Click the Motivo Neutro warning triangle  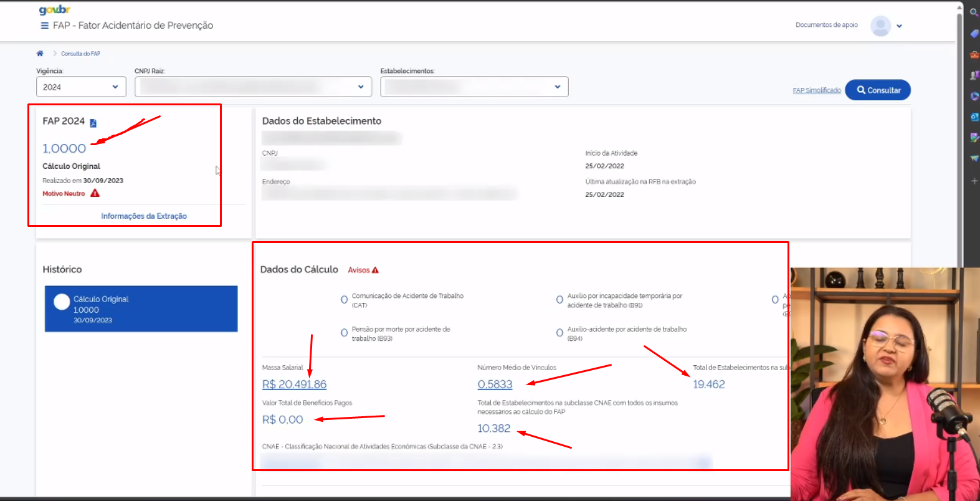click(95, 193)
